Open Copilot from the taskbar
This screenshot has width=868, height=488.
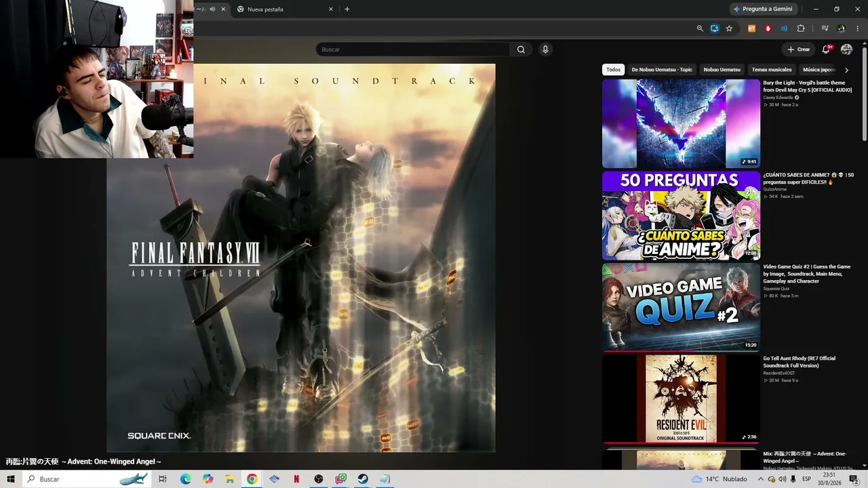click(208, 479)
